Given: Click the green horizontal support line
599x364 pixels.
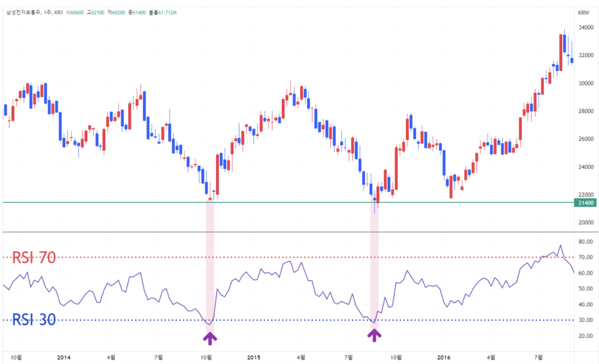Looking at the screenshot, I should pos(292,202).
